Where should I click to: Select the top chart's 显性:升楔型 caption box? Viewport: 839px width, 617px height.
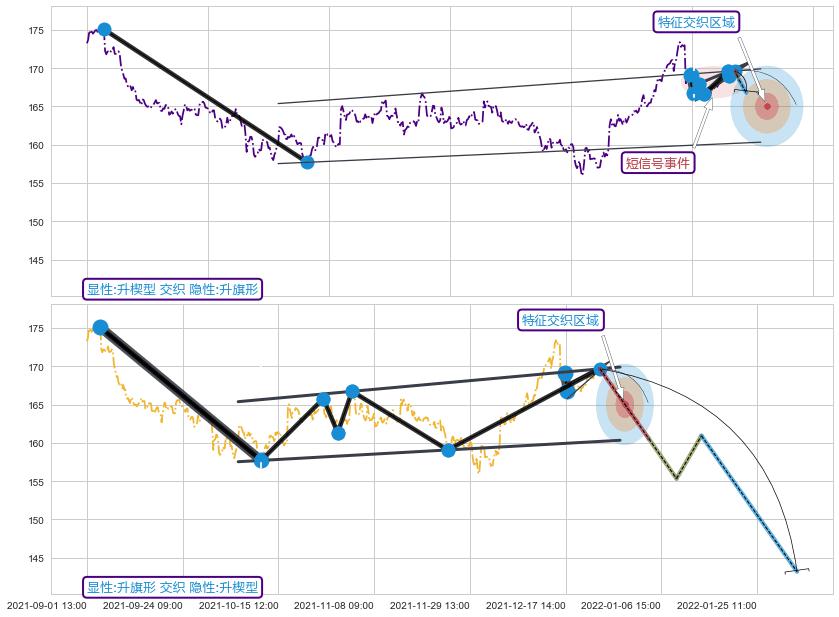[x=171, y=290]
